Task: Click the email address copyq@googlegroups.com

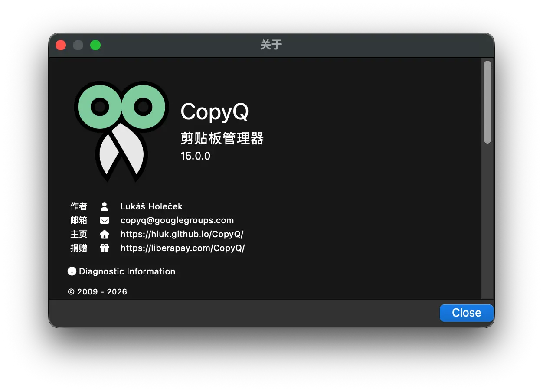Action: tap(177, 220)
